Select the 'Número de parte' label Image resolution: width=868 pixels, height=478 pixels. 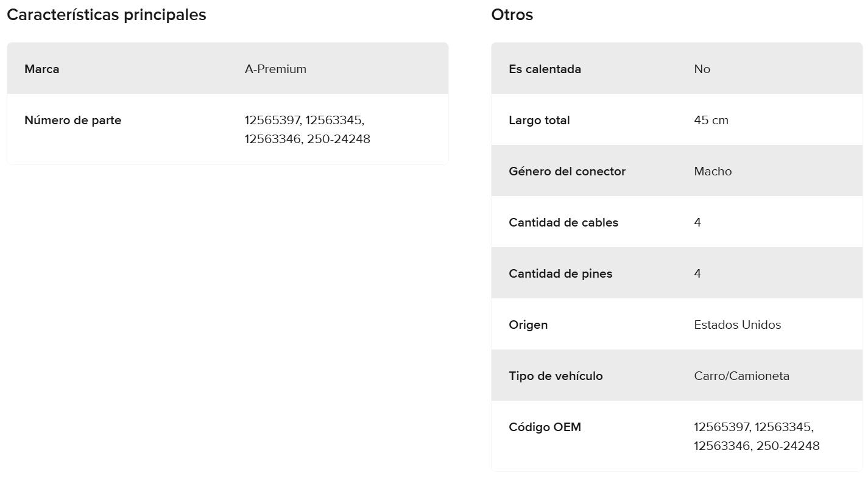coord(73,120)
